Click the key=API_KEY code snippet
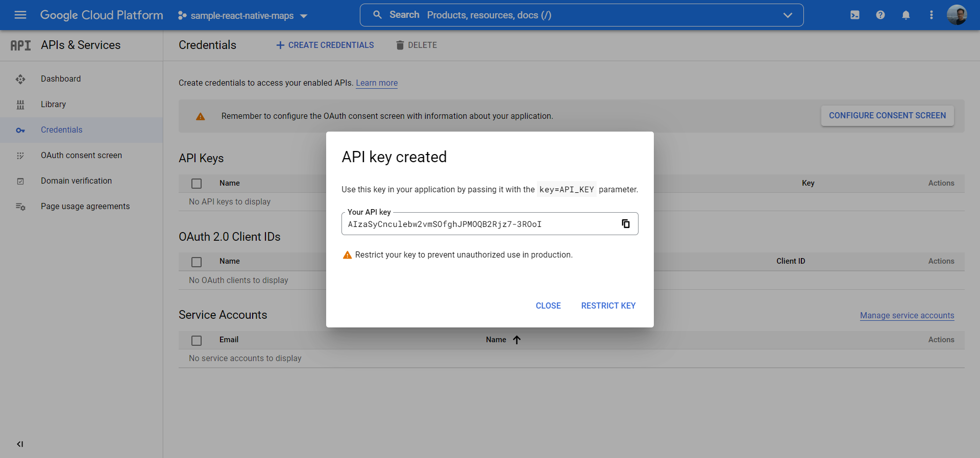980x458 pixels. tap(567, 190)
